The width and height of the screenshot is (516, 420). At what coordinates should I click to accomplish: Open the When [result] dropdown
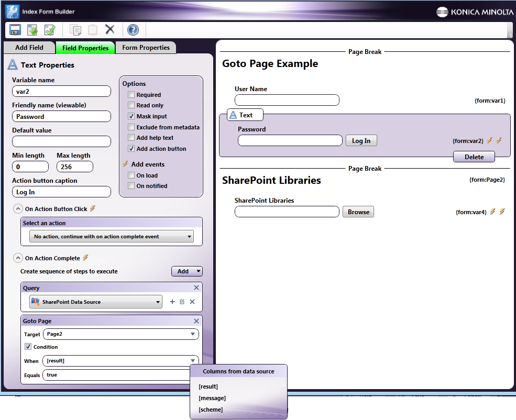click(121, 361)
